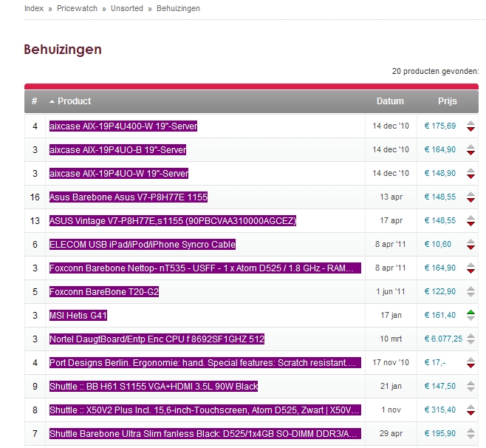Open Foxconn Barebone Nettop- nT535 product
This screenshot has height=448, width=486.
coord(205,268)
